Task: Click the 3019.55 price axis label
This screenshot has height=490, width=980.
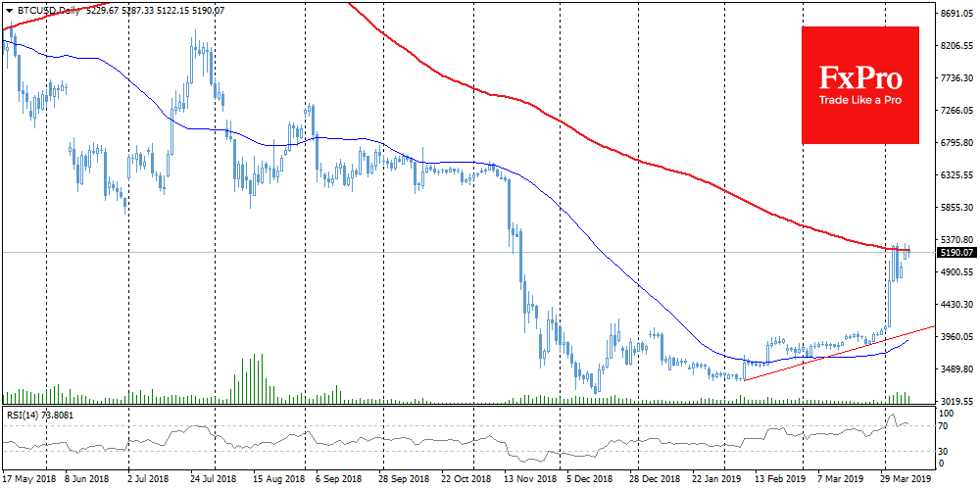Action: 955,401
